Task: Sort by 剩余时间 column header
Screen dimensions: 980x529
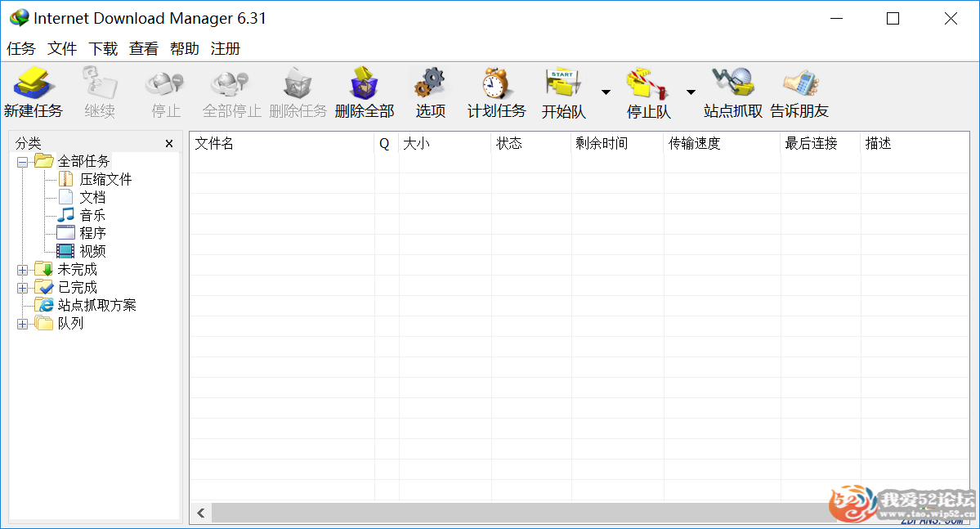Action: (x=617, y=143)
